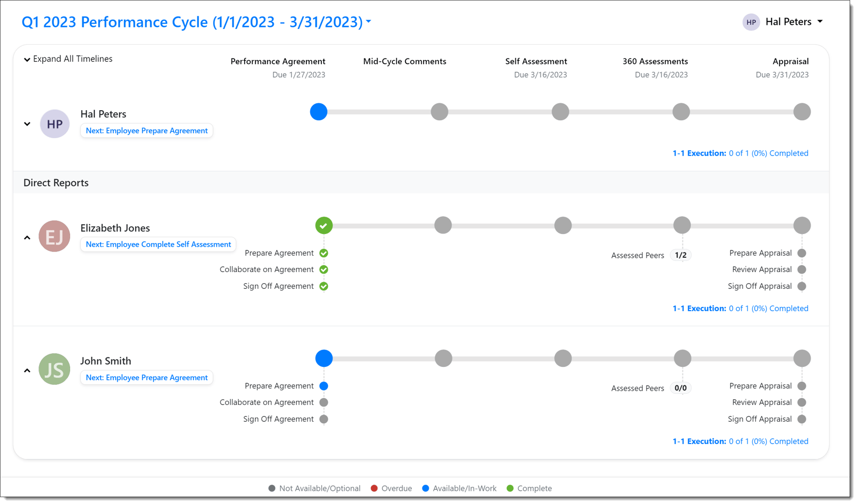Click John Smith's JS avatar
This screenshot has height=504, width=857.
pyautogui.click(x=54, y=369)
